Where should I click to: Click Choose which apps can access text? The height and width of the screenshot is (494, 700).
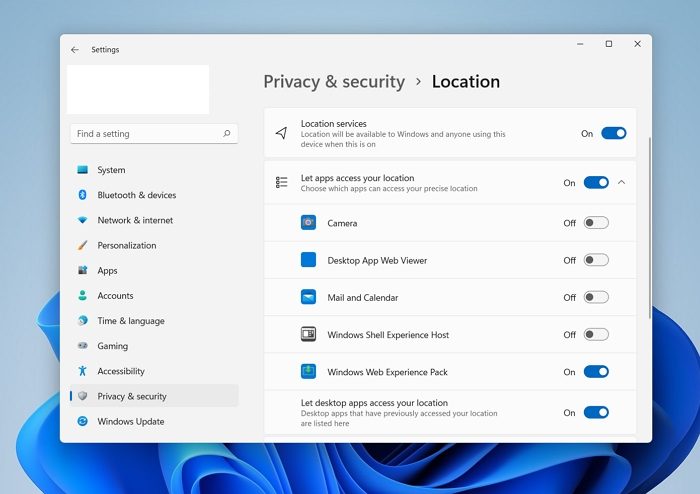[389, 189]
